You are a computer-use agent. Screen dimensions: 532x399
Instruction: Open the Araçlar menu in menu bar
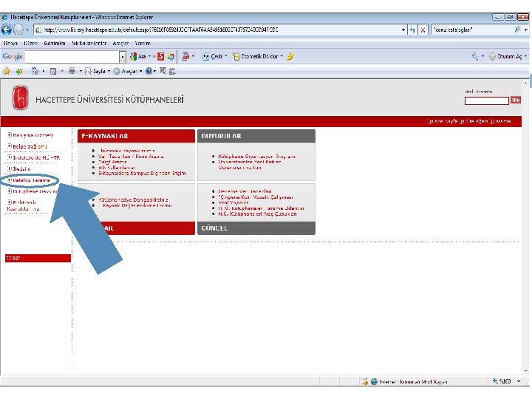120,43
